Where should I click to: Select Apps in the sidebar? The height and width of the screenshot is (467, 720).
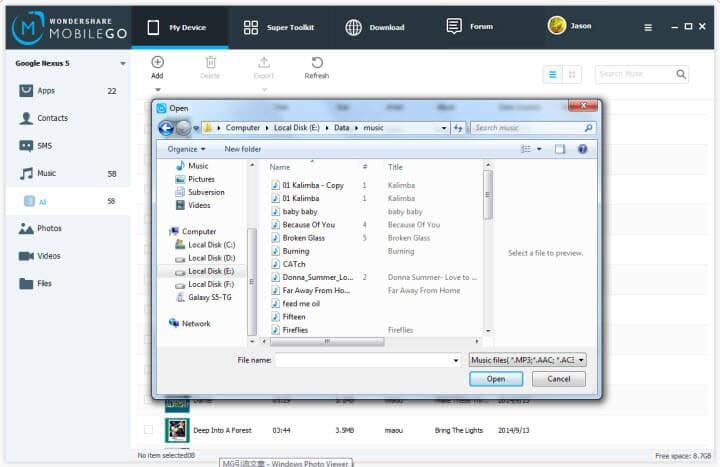(x=68, y=91)
